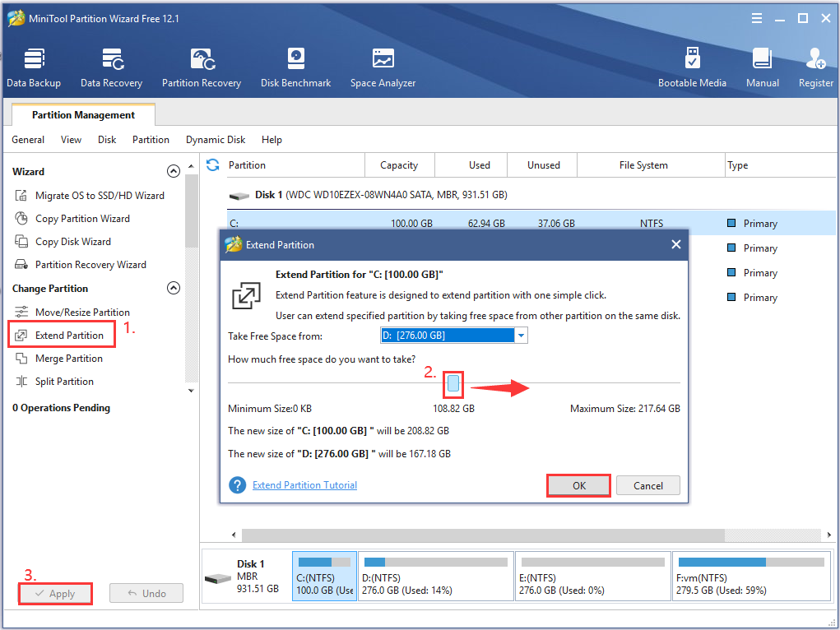This screenshot has width=840, height=630.
Task: Open Partition Recovery in the toolbar
Action: [202, 68]
